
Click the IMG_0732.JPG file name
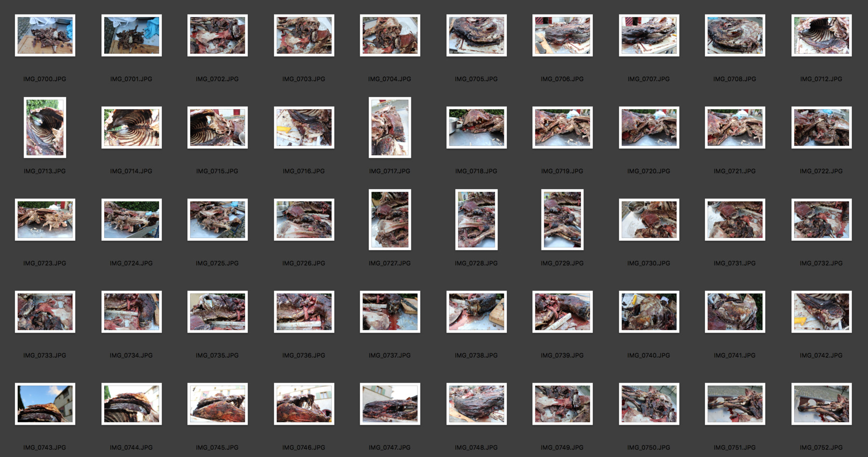tap(821, 263)
